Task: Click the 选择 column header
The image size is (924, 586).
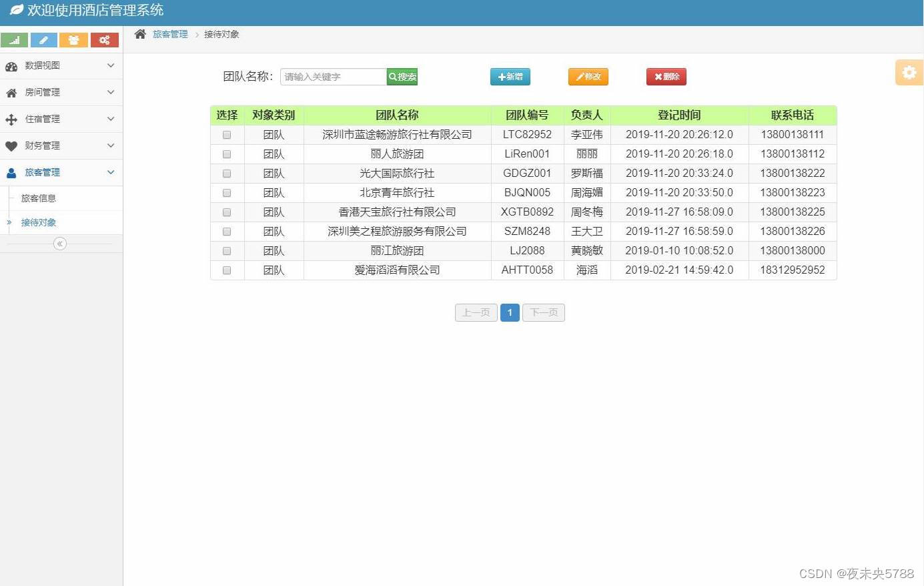Action: click(x=227, y=115)
